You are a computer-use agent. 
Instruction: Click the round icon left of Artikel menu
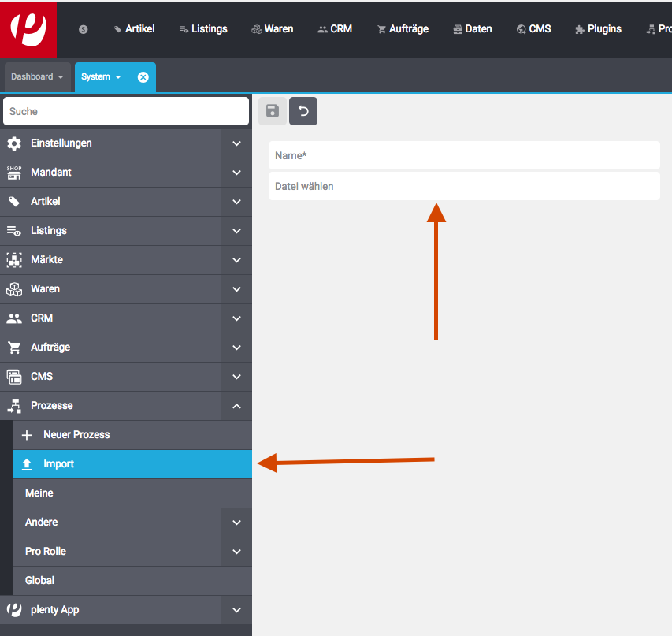pos(84,29)
